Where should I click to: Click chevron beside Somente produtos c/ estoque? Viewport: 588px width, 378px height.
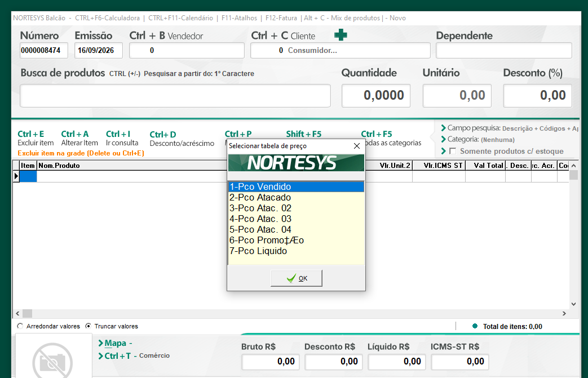click(x=443, y=151)
